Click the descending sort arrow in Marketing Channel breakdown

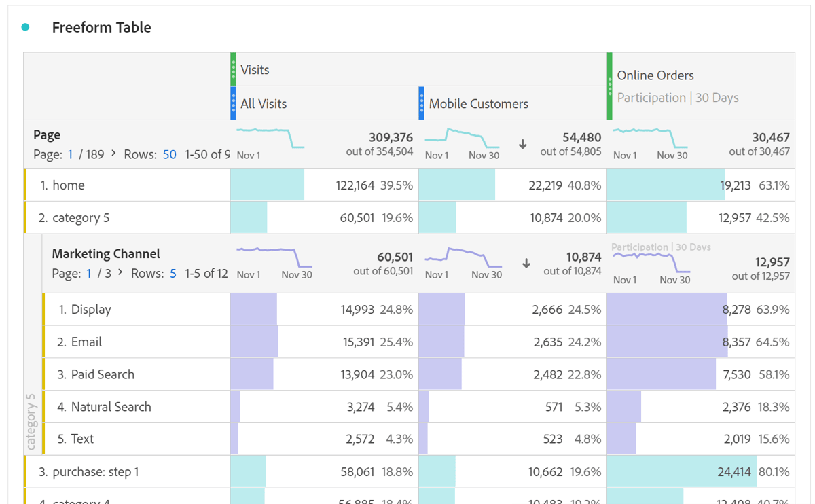[528, 264]
